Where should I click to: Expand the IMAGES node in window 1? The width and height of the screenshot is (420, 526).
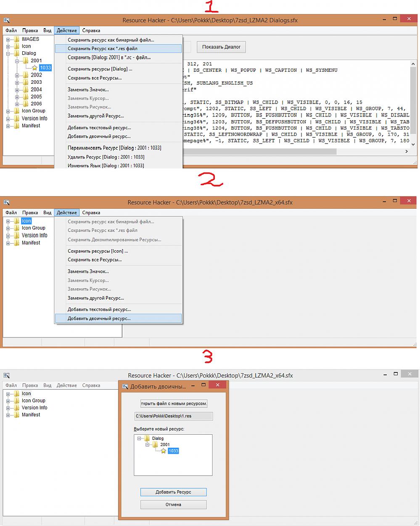8,40
